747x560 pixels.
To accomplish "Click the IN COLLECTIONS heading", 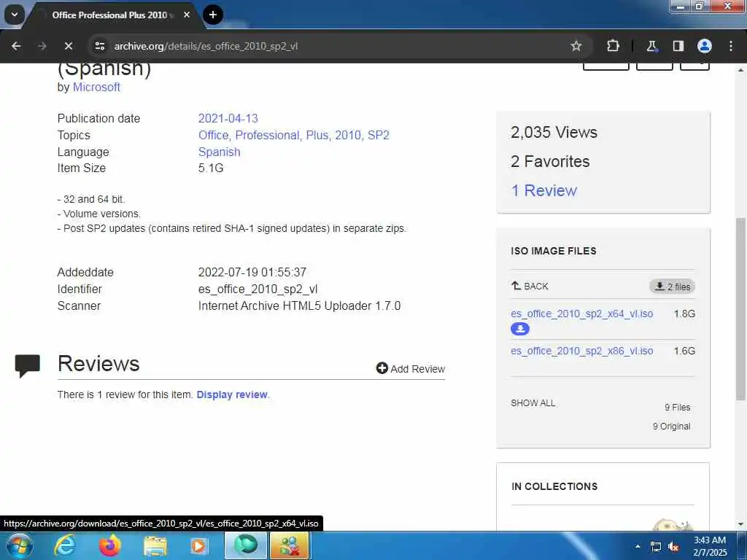I will [554, 486].
